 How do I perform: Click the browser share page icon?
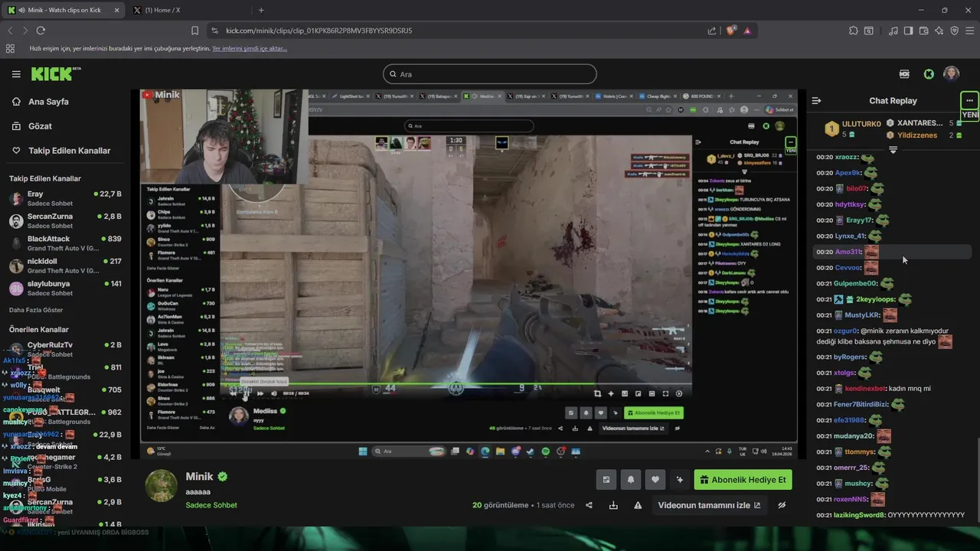(x=712, y=31)
